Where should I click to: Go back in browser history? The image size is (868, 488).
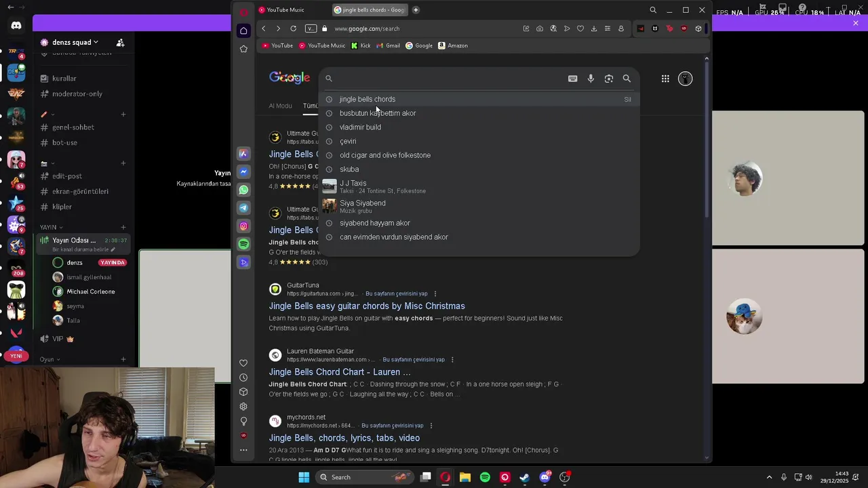coord(264,28)
